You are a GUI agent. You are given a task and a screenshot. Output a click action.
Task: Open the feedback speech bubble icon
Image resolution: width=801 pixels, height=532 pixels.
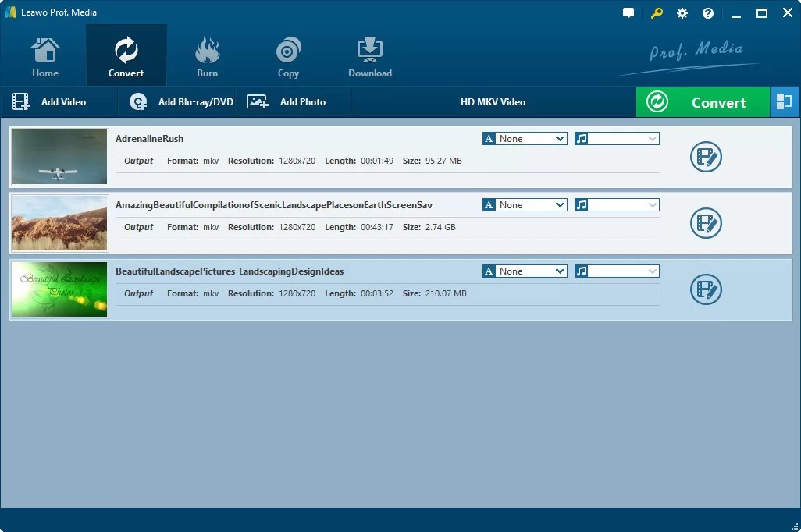pos(628,13)
